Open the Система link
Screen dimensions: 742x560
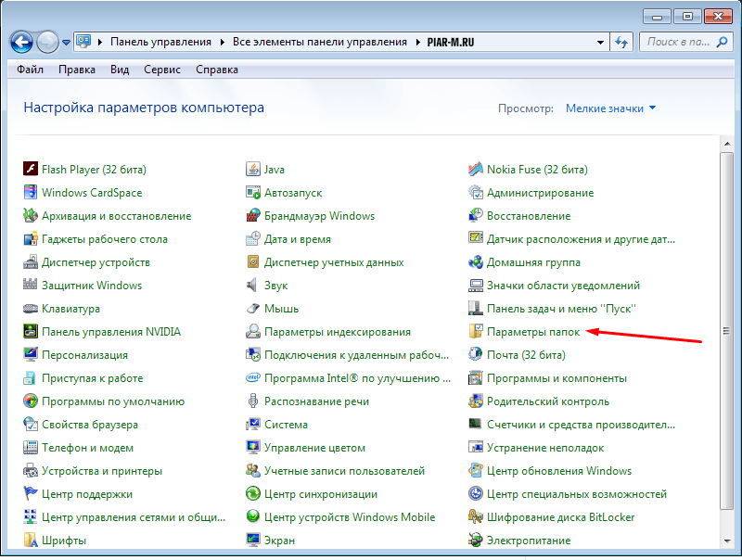tap(286, 425)
